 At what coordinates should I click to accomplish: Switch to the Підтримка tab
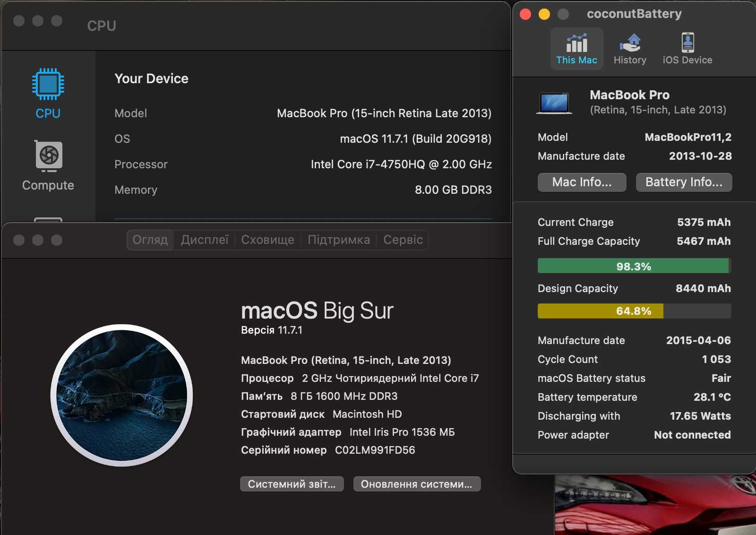point(339,240)
